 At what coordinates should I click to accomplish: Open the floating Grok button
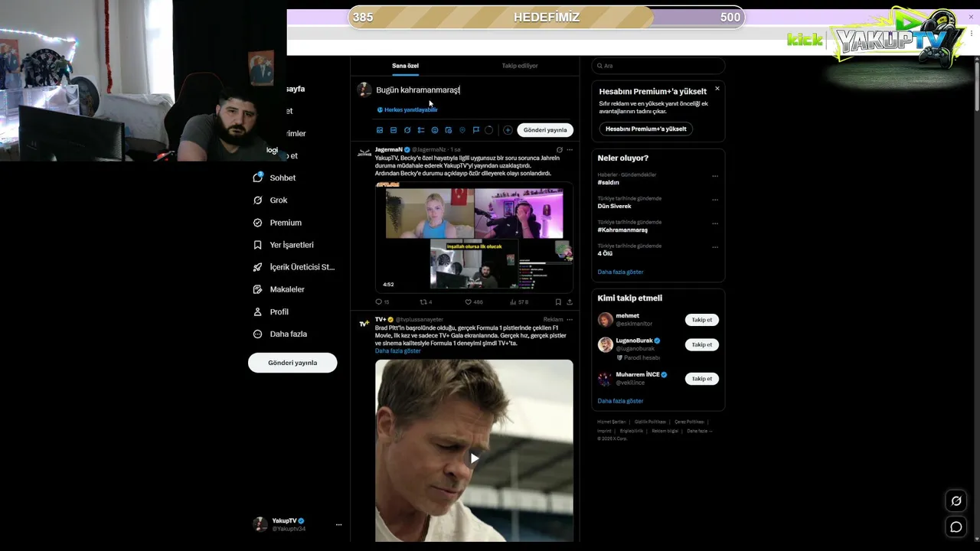(x=956, y=501)
